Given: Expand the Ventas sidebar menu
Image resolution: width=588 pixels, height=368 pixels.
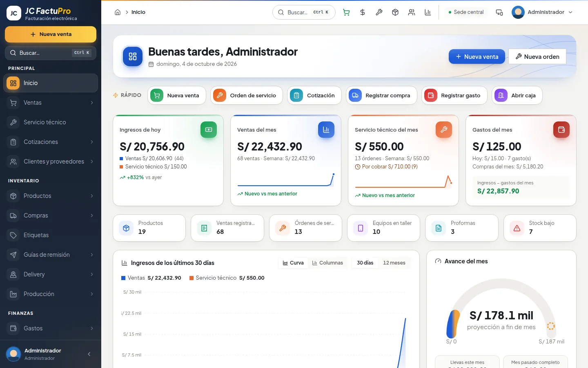Looking at the screenshot, I should pyautogui.click(x=51, y=103).
